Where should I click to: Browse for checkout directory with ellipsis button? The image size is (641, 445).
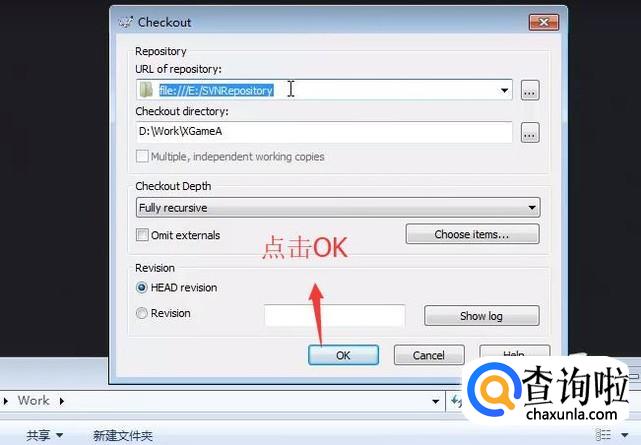[x=530, y=133]
